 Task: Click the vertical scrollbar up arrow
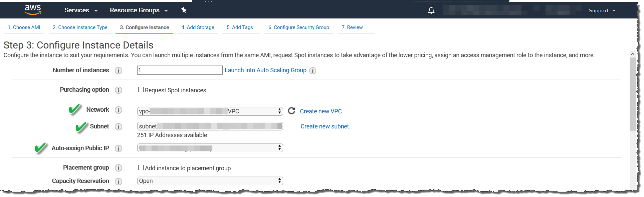point(632,54)
